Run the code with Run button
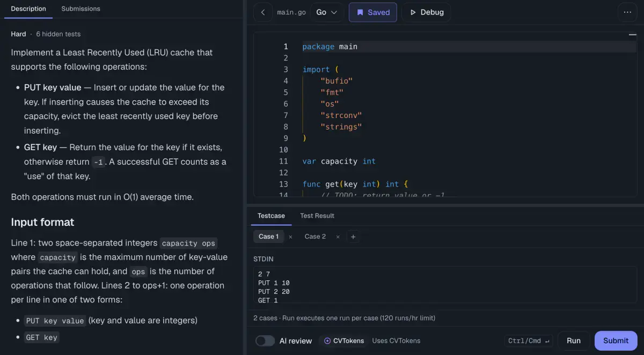 574,341
